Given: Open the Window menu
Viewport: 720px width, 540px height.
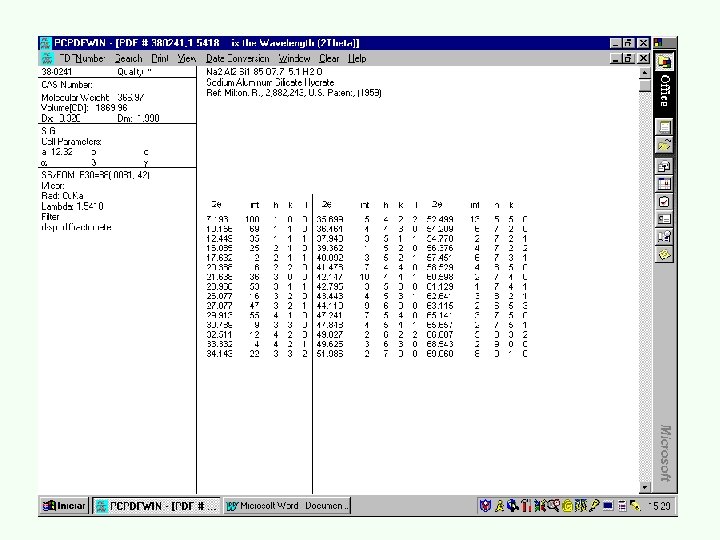Looking at the screenshot, I should click(x=294, y=58).
